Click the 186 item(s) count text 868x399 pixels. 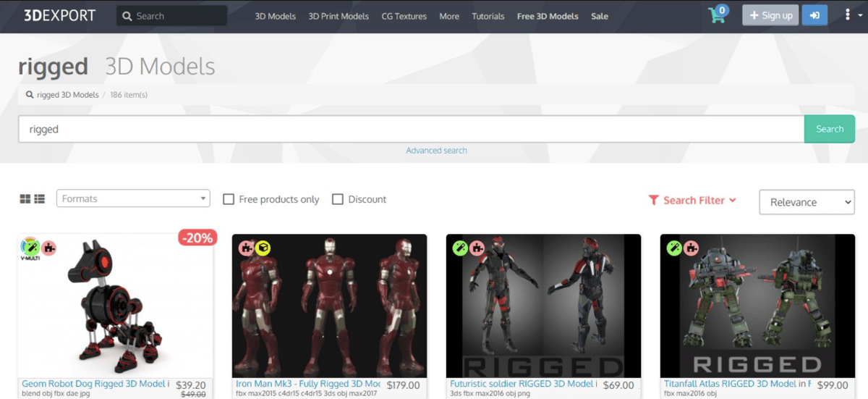click(129, 95)
